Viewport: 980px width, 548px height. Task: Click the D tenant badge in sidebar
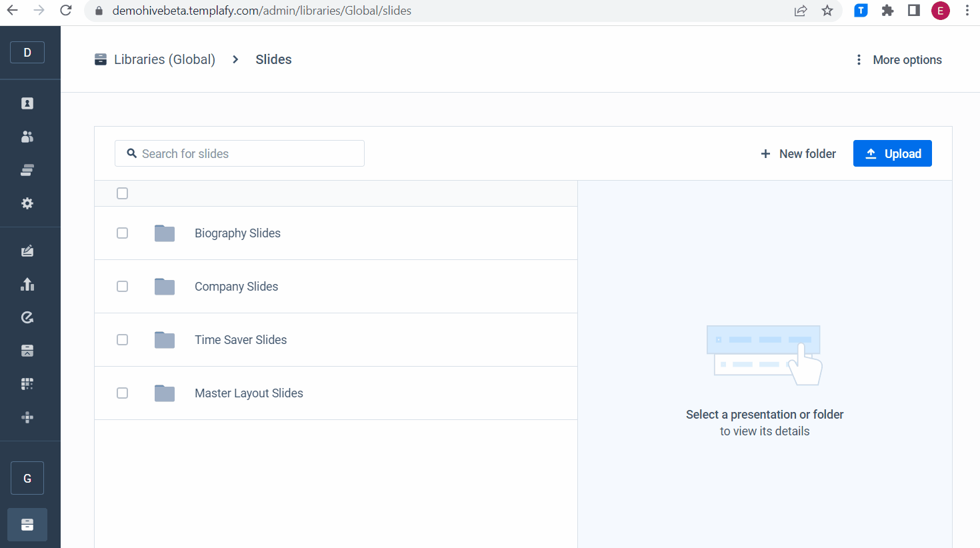tap(27, 53)
